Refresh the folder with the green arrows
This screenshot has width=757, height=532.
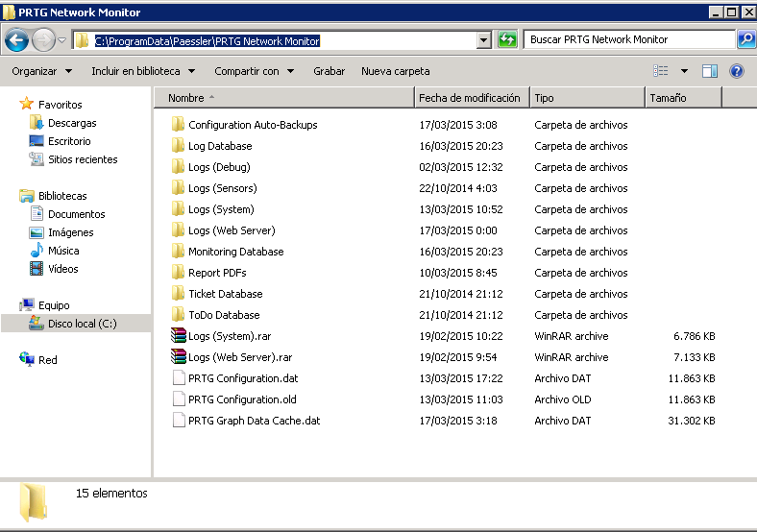pyautogui.click(x=507, y=39)
